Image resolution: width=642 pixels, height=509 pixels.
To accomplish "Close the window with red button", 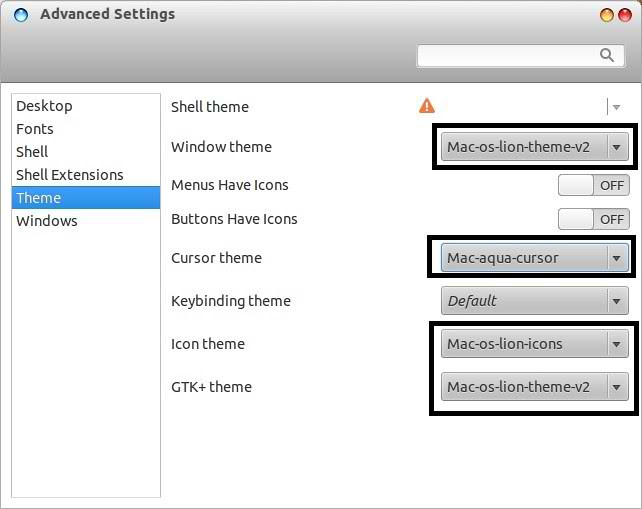I will (x=625, y=15).
